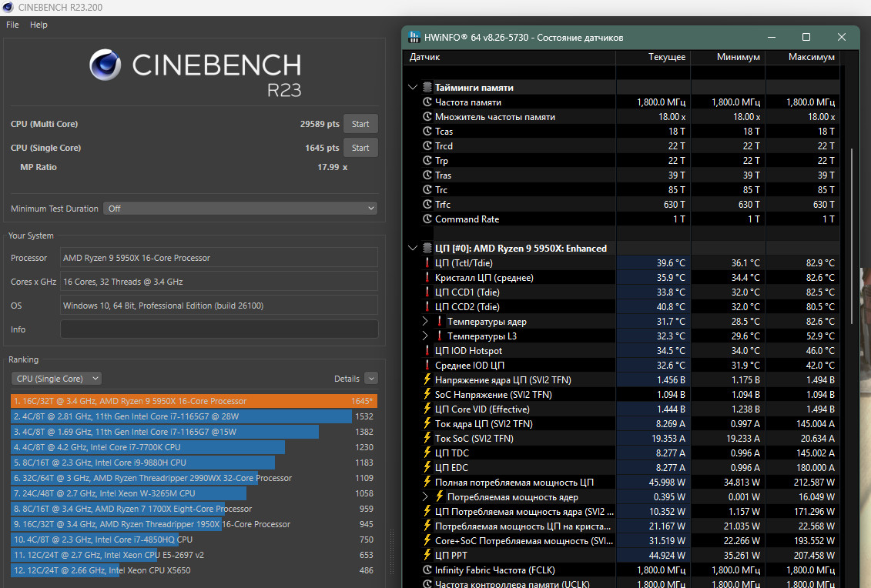Click the thermometer icon beside ЦП IOD Hotspot
871x588 pixels.
pyautogui.click(x=427, y=350)
